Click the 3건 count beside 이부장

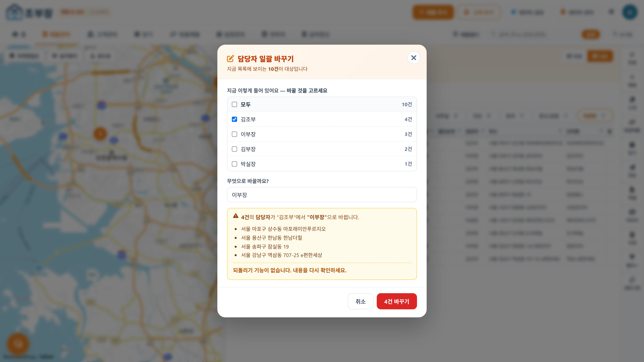pos(408,134)
